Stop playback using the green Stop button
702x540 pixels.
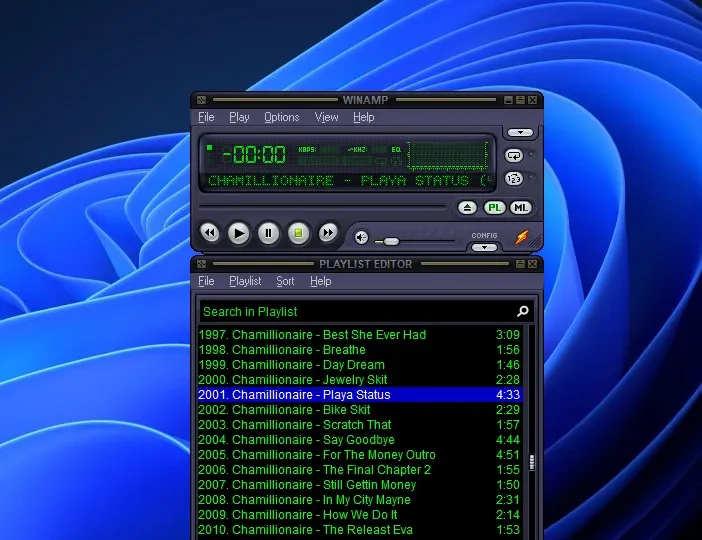(x=298, y=233)
